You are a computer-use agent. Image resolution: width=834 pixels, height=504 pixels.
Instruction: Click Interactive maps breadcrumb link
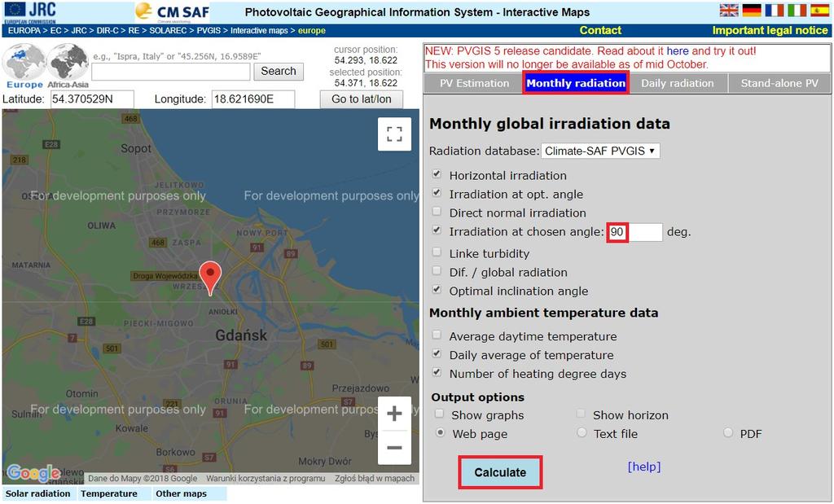click(259, 31)
